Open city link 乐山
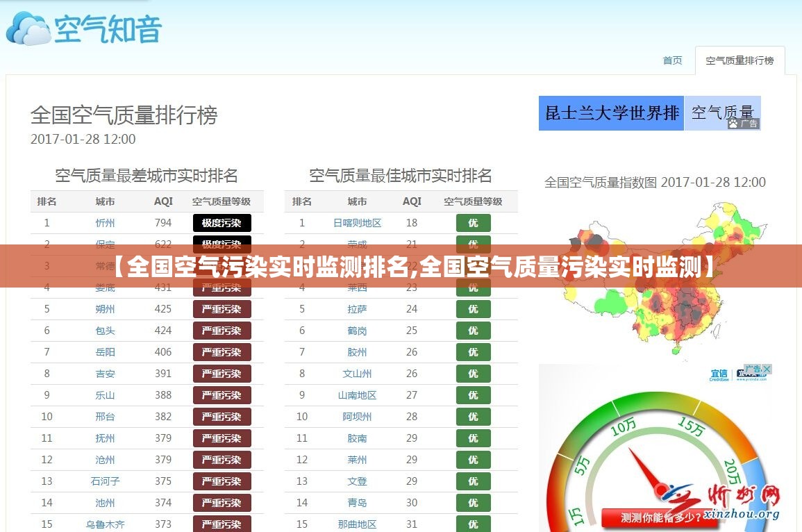This screenshot has width=802, height=532. coord(105,395)
